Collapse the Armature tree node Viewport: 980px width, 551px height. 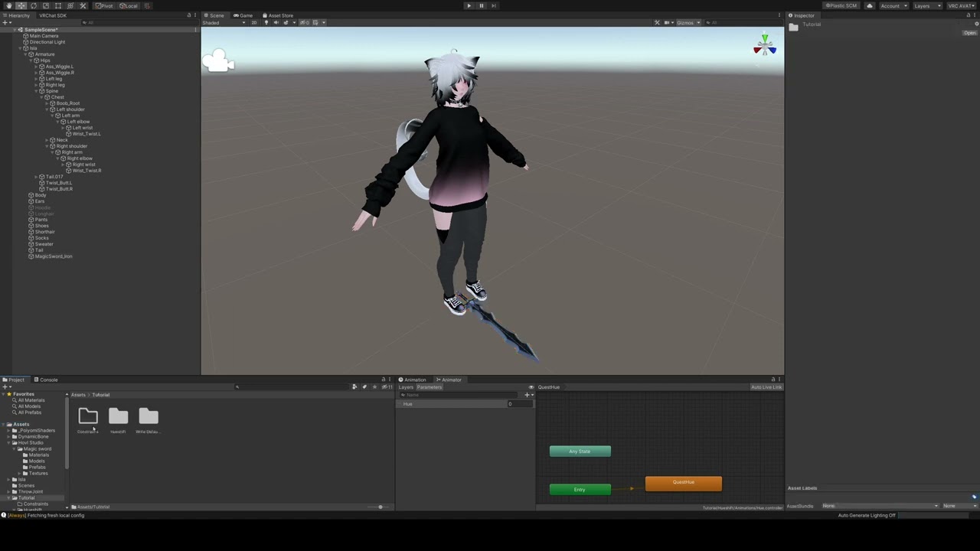(x=27, y=54)
